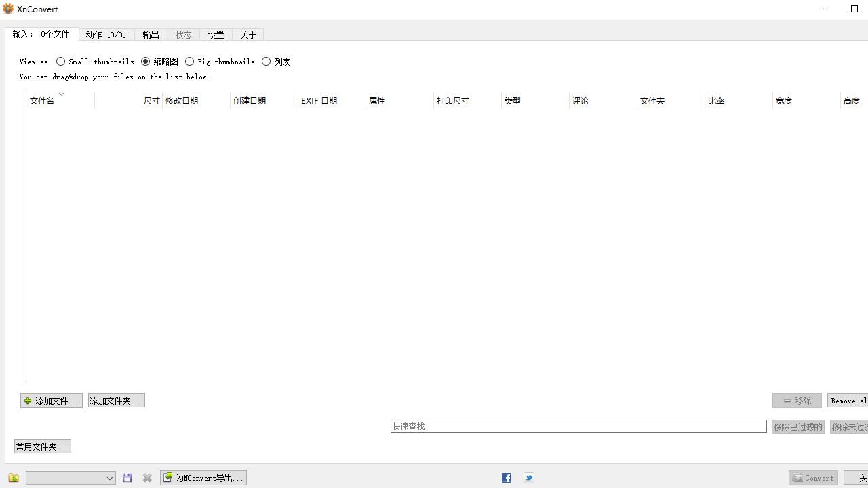Switch view to Big thumbnails

tap(190, 61)
